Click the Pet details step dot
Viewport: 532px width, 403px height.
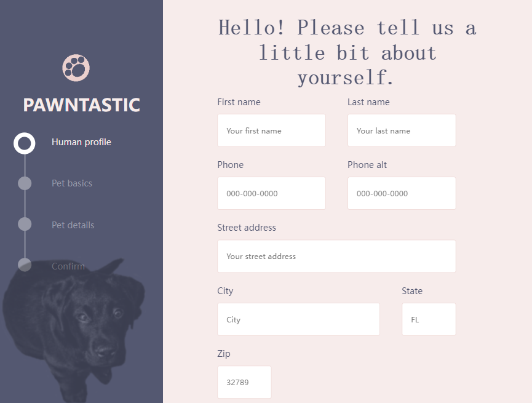25,224
